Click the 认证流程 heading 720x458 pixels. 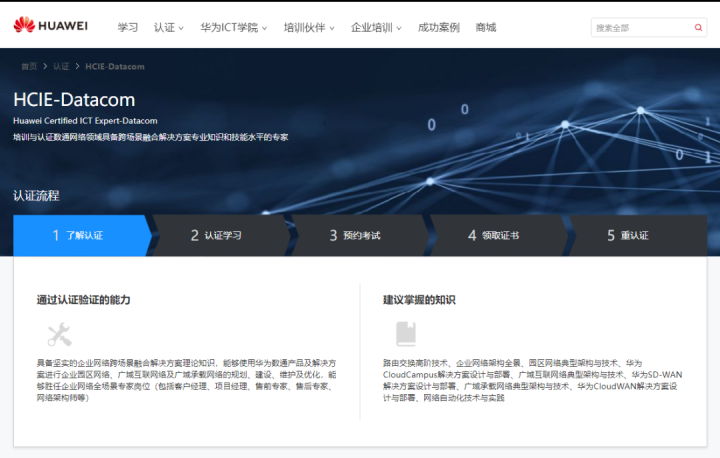pos(36,196)
